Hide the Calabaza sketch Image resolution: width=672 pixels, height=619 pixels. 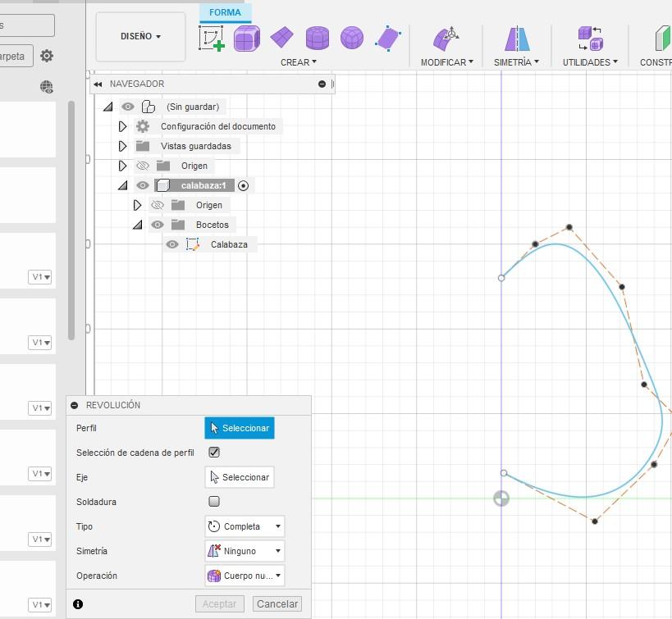[x=172, y=244]
